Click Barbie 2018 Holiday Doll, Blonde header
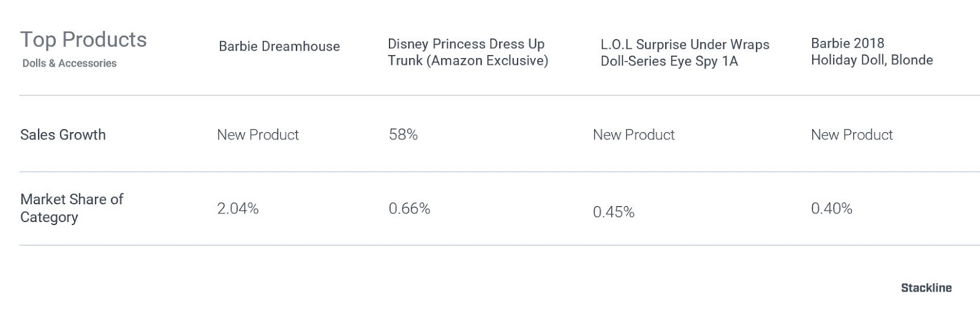Screen dimensions: 980x318 872,51
